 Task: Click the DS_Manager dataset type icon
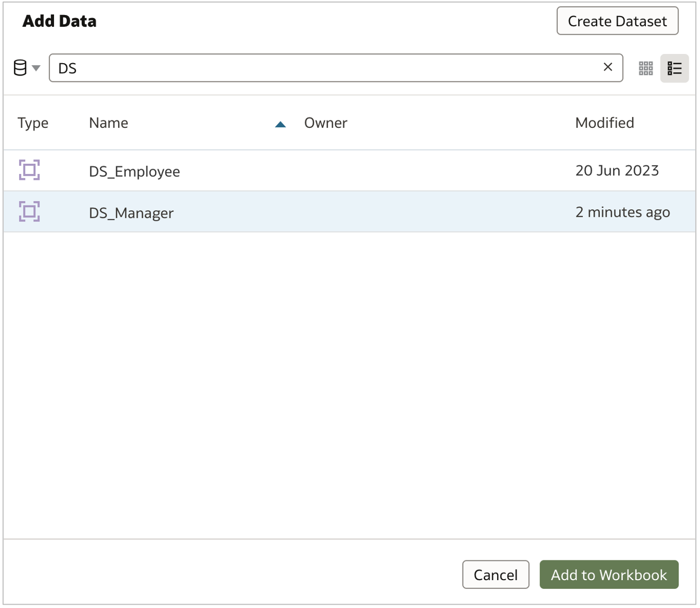click(29, 211)
